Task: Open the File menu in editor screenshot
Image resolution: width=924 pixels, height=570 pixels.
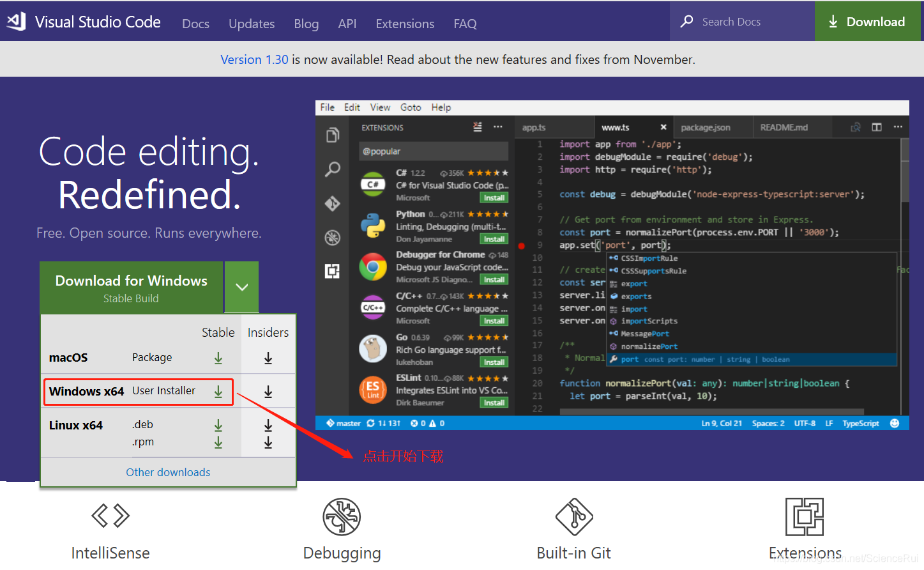Action: (328, 107)
